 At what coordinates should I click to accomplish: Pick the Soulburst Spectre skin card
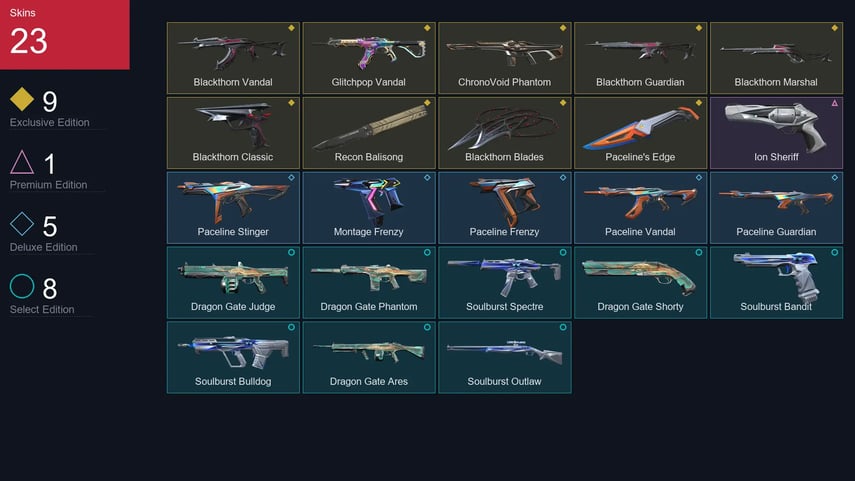click(x=504, y=282)
